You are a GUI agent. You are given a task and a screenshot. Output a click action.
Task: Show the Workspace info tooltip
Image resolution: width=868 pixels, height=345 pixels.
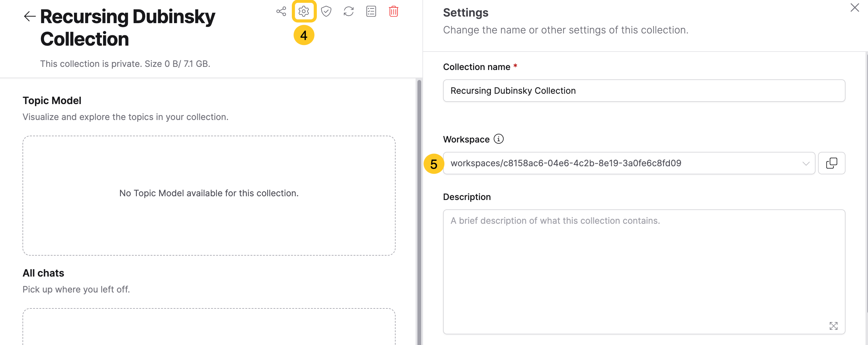pyautogui.click(x=499, y=138)
